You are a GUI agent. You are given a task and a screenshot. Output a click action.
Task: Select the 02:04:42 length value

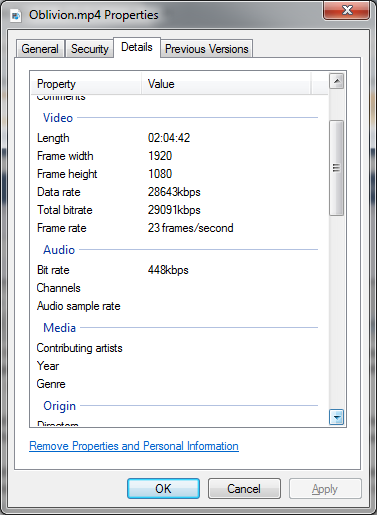[x=169, y=138]
